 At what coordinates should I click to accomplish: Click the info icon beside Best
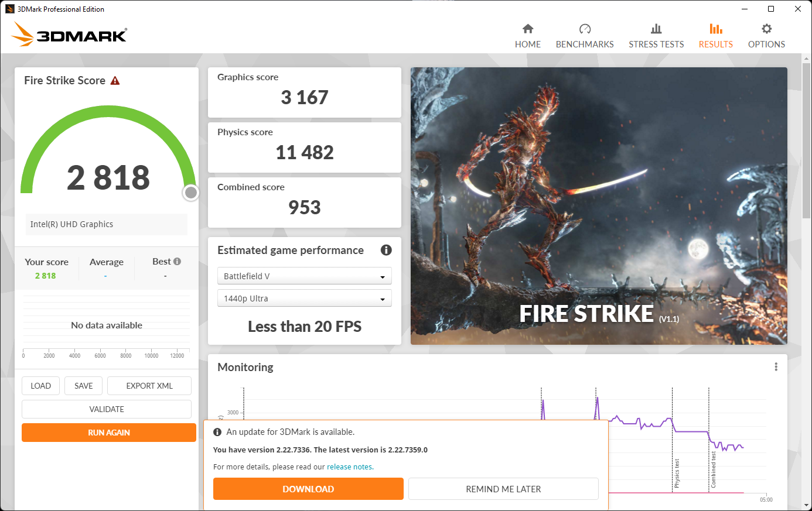(x=177, y=262)
